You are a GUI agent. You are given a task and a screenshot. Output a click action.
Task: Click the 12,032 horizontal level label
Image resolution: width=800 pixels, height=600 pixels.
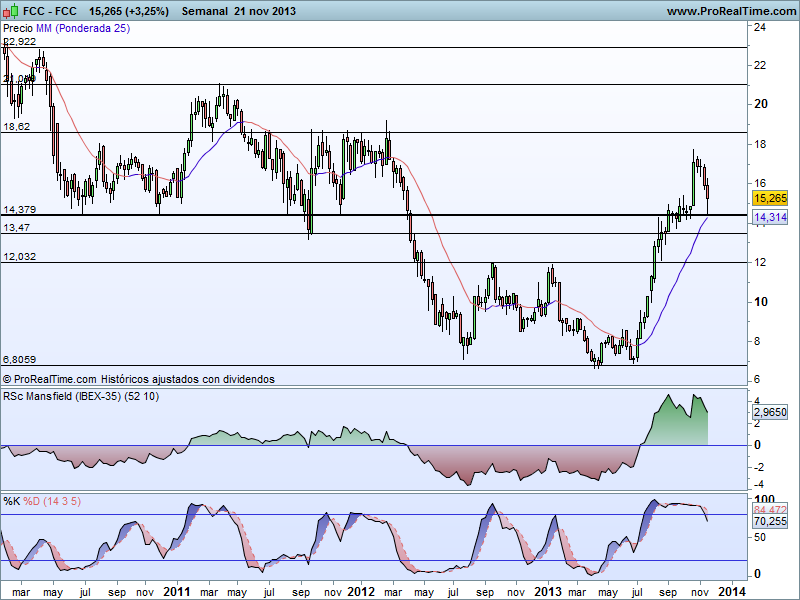click(20, 257)
